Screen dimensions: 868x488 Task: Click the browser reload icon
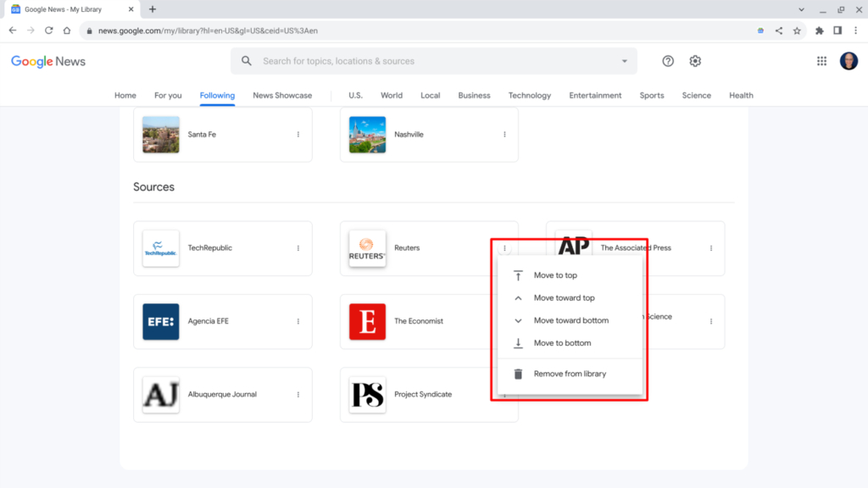point(49,30)
